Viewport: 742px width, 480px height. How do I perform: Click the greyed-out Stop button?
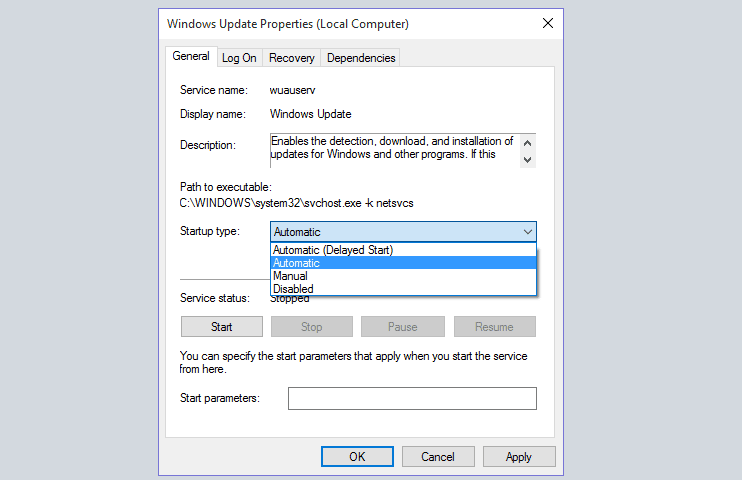click(311, 327)
